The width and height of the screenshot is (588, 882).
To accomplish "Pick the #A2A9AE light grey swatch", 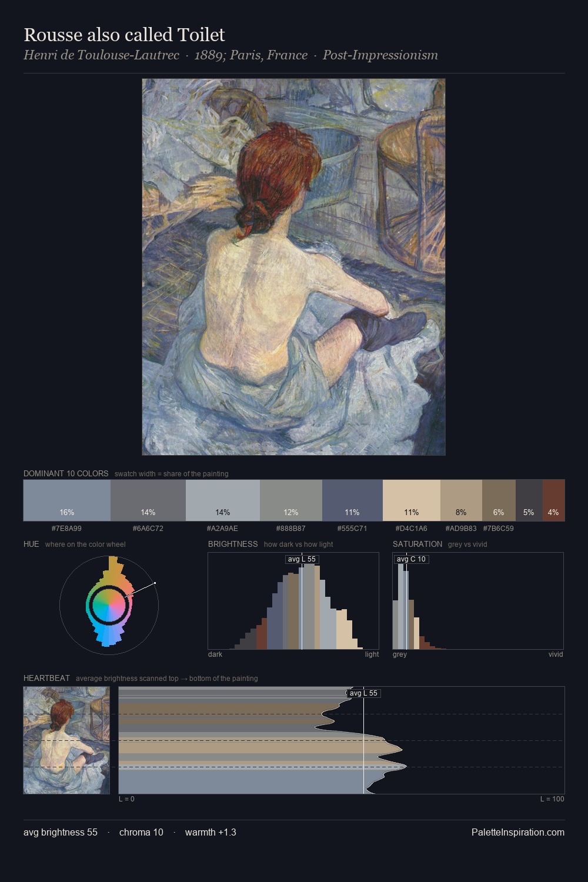I will tap(223, 500).
